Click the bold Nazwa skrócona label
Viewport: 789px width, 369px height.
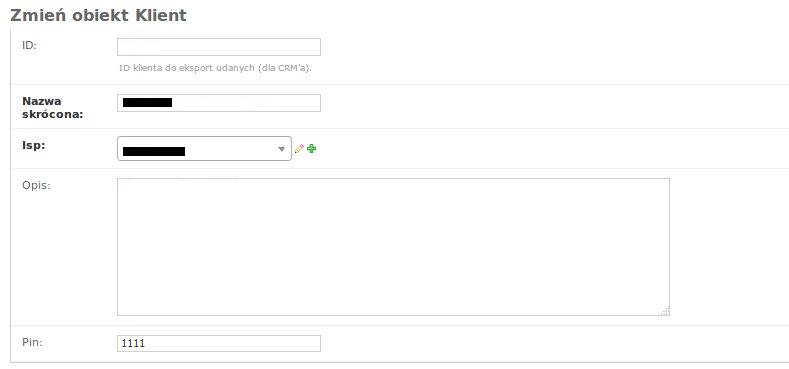pos(52,108)
